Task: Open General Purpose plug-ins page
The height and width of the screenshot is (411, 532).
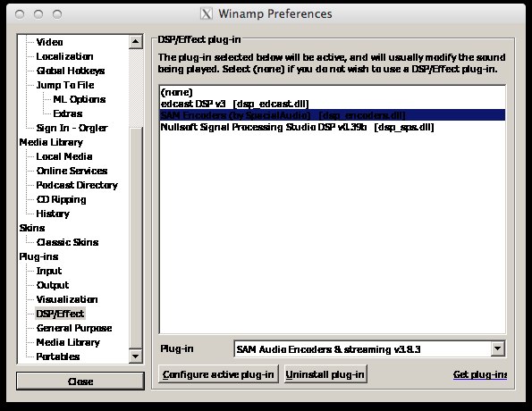Action: (74, 328)
